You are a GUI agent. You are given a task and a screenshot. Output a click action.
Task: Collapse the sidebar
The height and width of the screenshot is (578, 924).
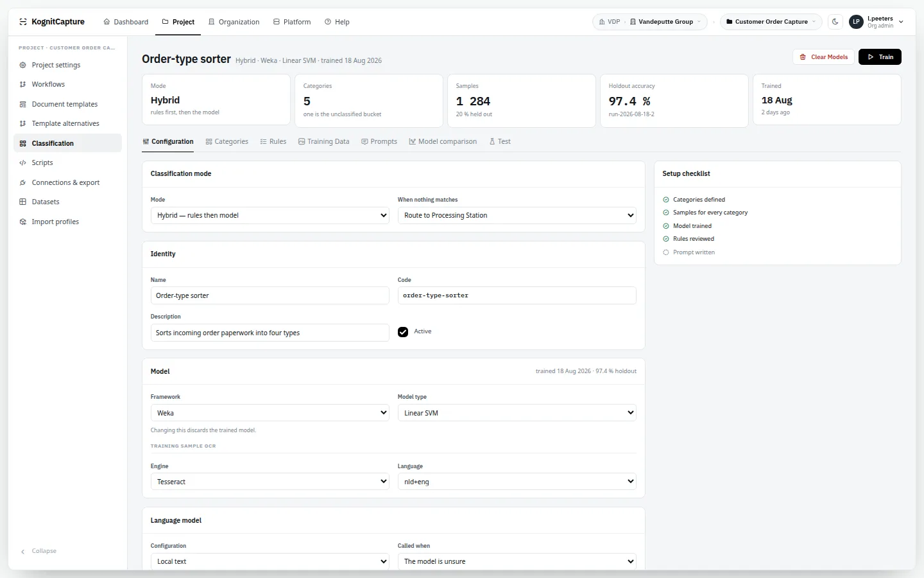coord(38,551)
